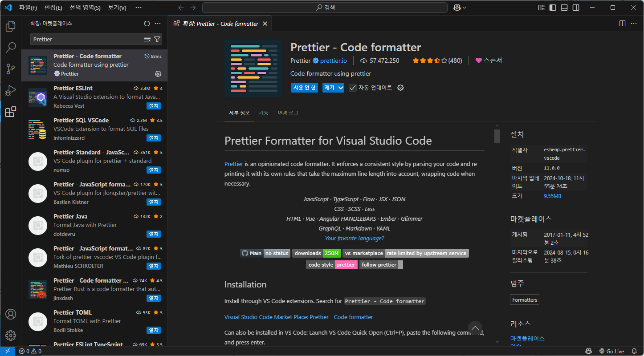644x356 pixels.
Task: Click the Disable (사용 안 함) button
Action: [305, 88]
